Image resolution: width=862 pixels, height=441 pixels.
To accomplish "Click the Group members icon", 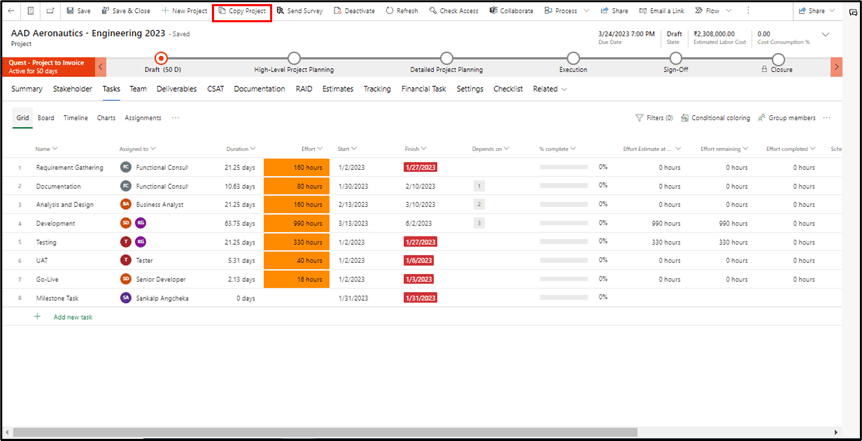I will (762, 118).
